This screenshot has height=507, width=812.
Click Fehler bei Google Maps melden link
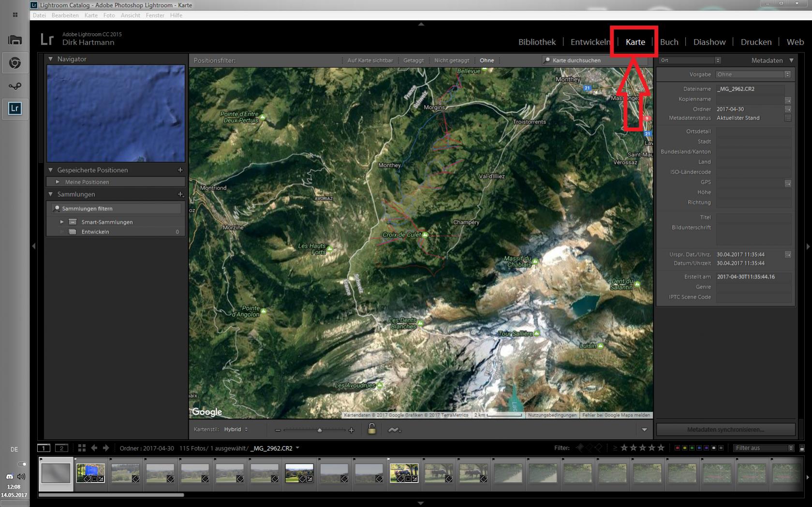[616, 415]
